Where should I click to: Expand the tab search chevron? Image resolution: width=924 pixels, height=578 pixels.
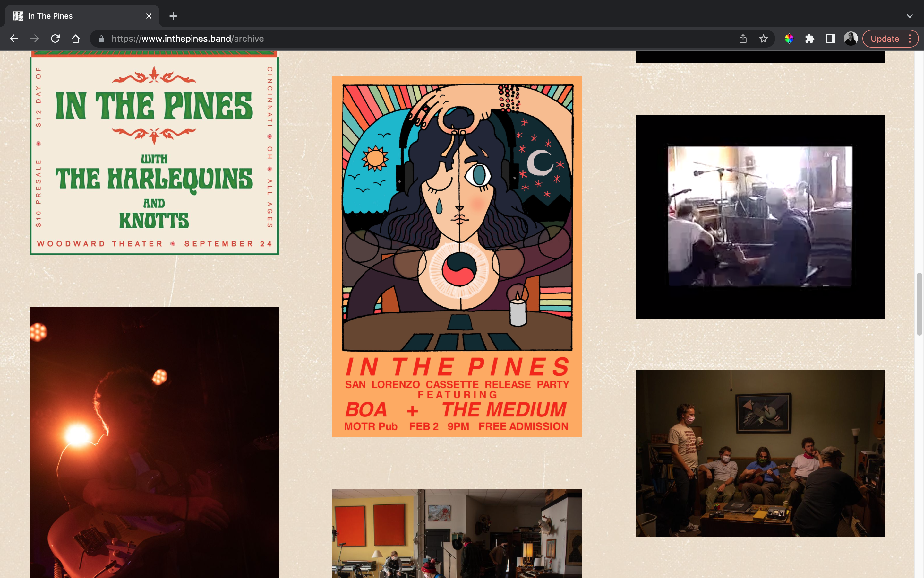pos(910,16)
